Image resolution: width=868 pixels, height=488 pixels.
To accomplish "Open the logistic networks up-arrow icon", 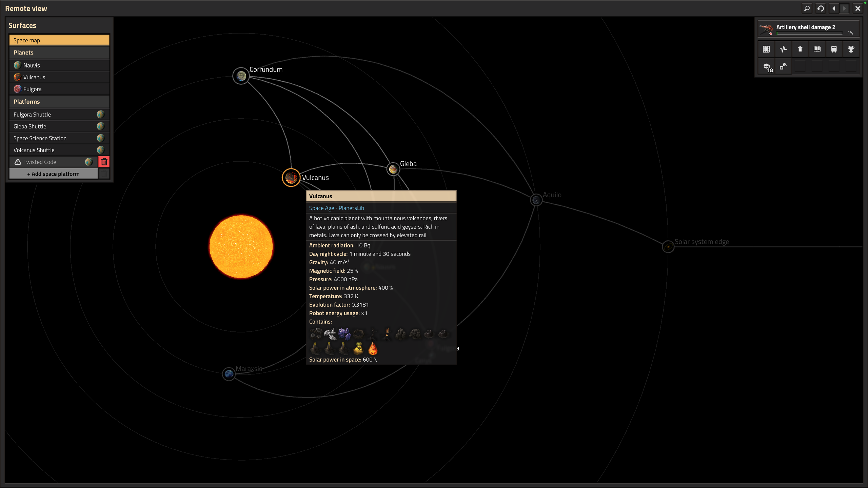I will pos(800,49).
